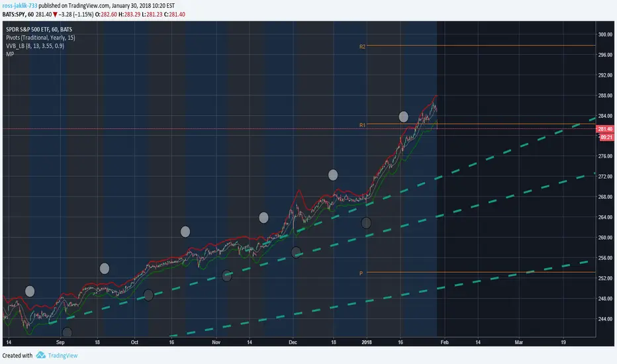The image size is (617, 364).
Task: Click the red 281.40 current price tag
Action: click(605, 129)
